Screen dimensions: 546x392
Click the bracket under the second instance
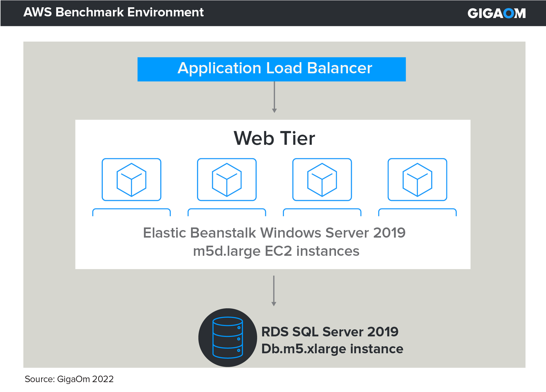pos(227,209)
